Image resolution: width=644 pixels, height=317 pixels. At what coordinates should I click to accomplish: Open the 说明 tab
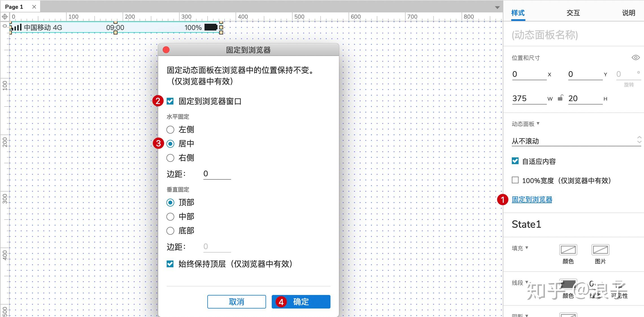click(628, 13)
